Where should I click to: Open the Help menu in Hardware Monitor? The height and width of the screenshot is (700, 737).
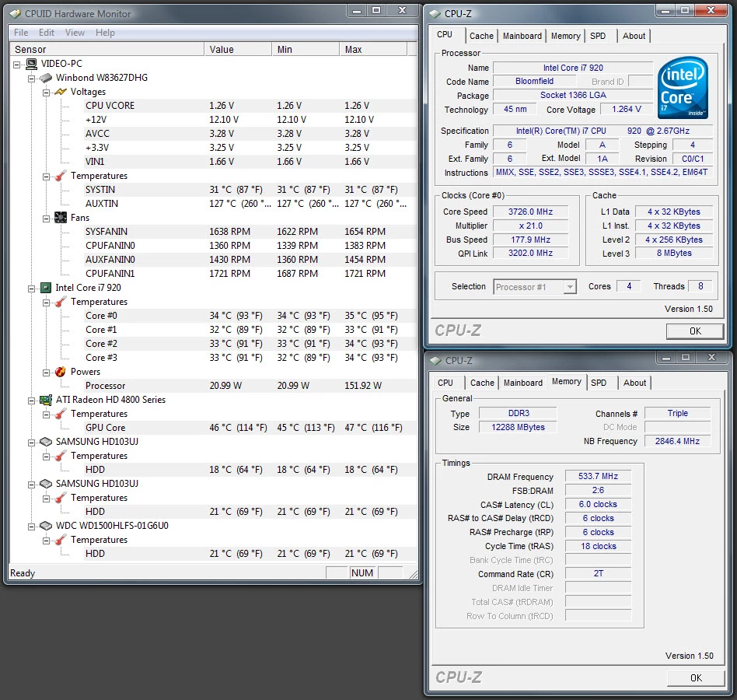pyautogui.click(x=105, y=33)
